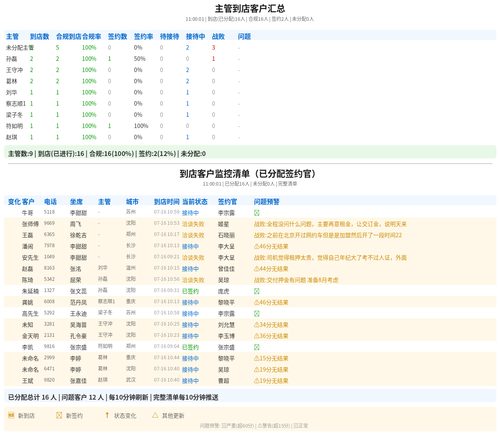The image size is (500, 448).
Task: Click the red 战败 count 3 in first summary row
Action: 213,48
